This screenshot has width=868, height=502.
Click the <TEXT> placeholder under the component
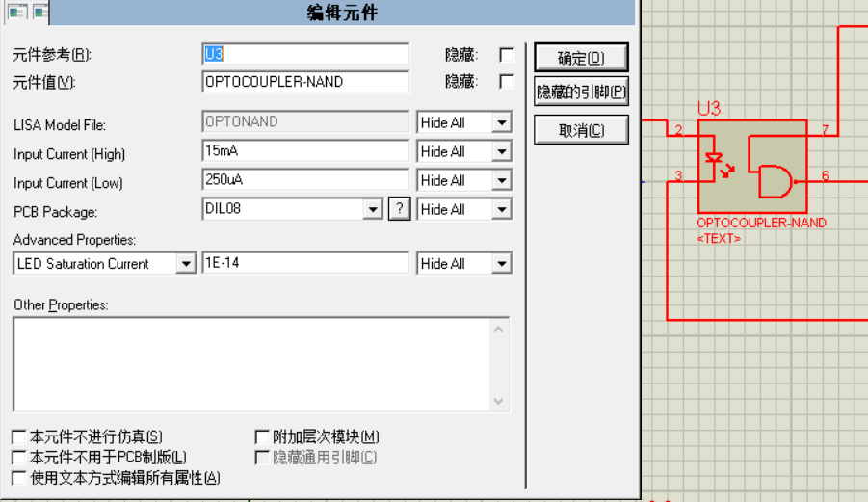[719, 239]
